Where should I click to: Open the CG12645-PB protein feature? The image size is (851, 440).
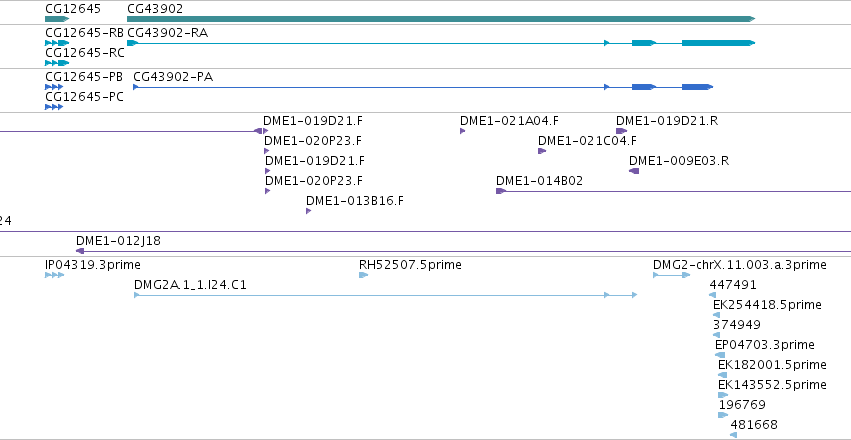(54, 87)
